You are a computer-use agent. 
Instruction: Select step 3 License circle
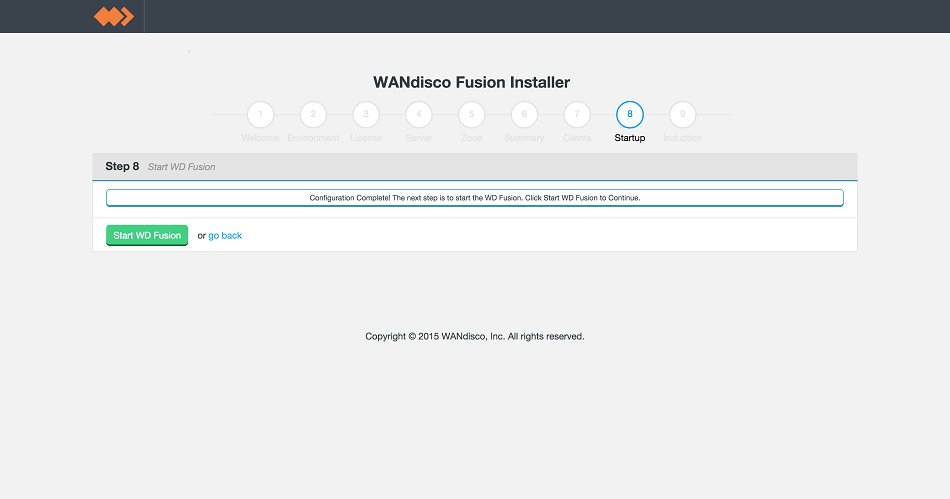(x=366, y=114)
